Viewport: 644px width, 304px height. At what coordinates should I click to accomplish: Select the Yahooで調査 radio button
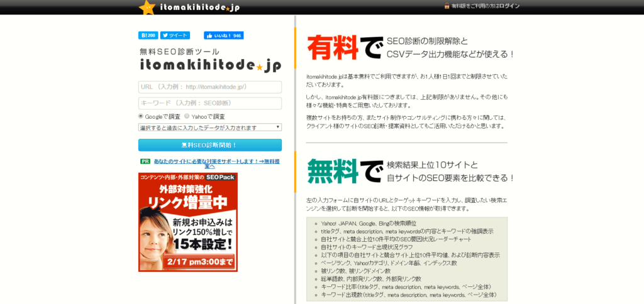click(187, 116)
